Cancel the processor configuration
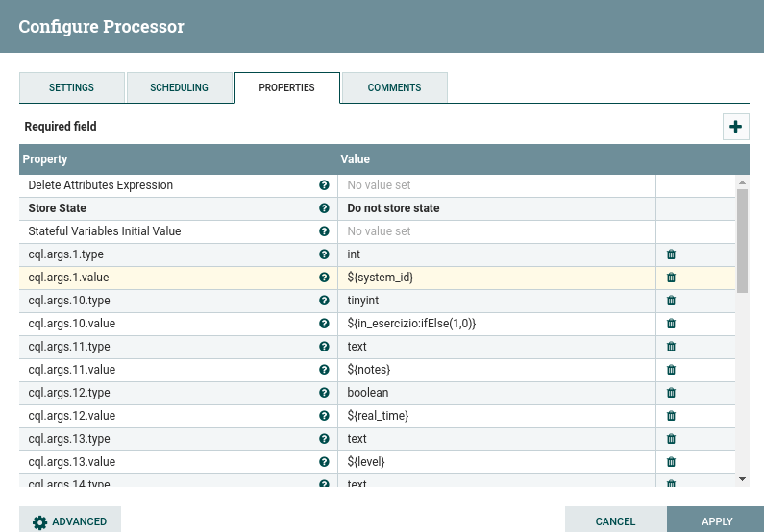Image resolution: width=764 pixels, height=532 pixels. tap(615, 521)
